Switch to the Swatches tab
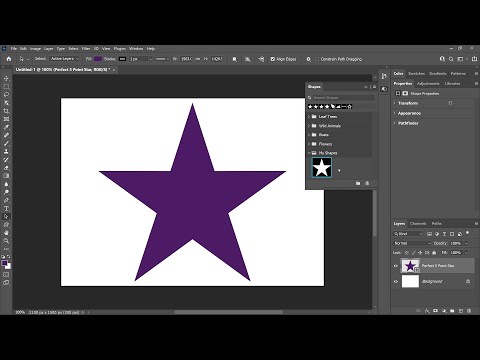Viewport: 480px width, 360px height. [416, 73]
